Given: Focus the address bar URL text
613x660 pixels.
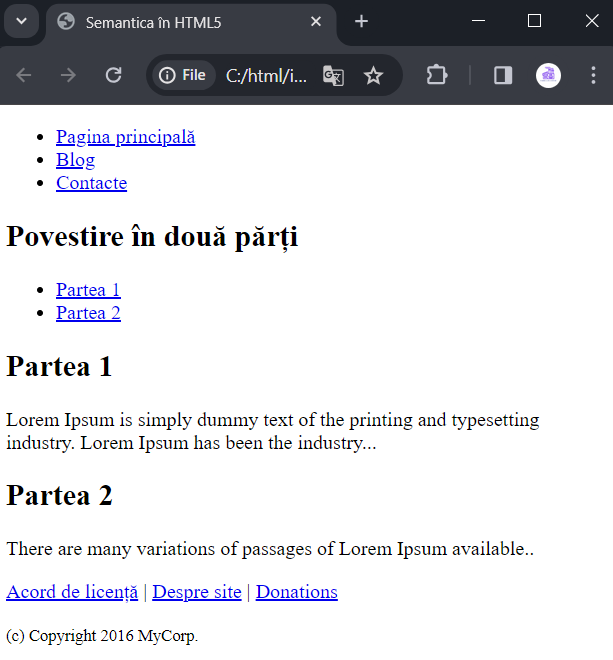Looking at the screenshot, I should point(266,76).
